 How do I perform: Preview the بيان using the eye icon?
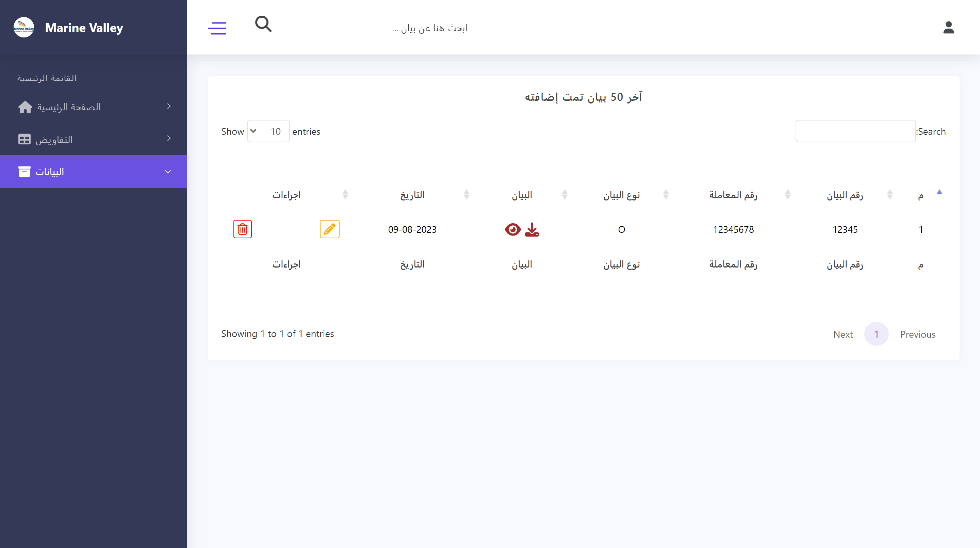coord(512,229)
